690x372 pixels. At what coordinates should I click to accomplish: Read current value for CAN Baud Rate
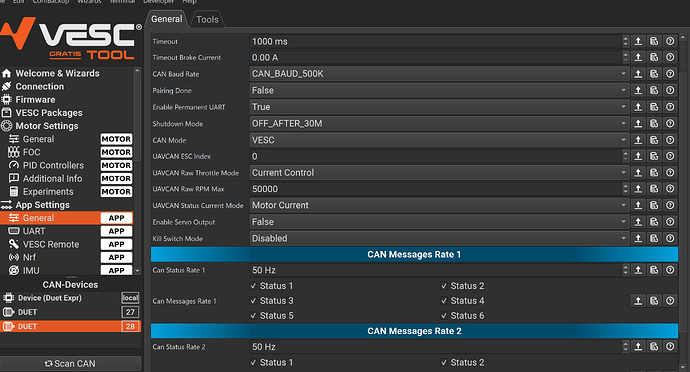click(x=638, y=74)
